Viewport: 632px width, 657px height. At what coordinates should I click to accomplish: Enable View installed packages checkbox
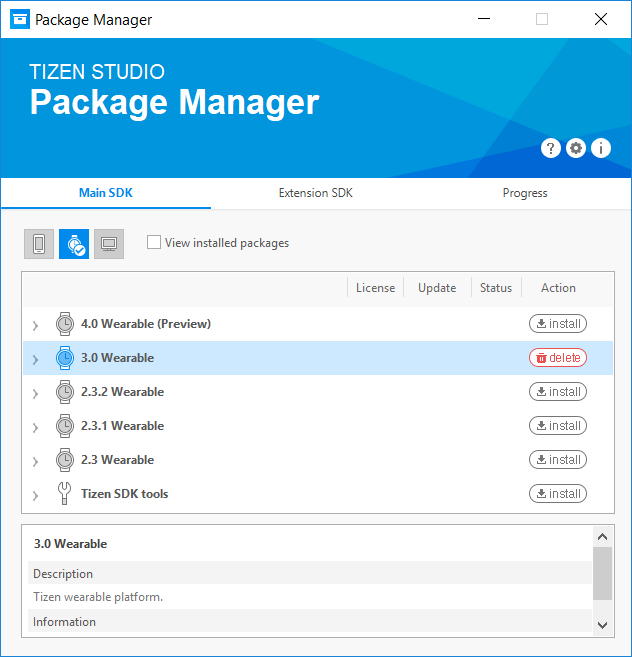tap(154, 242)
